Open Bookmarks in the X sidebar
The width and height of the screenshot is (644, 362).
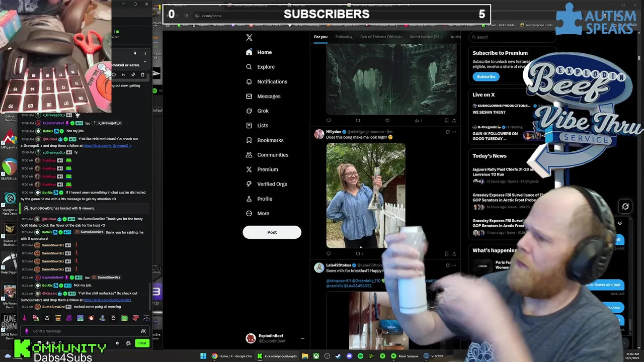[265, 140]
